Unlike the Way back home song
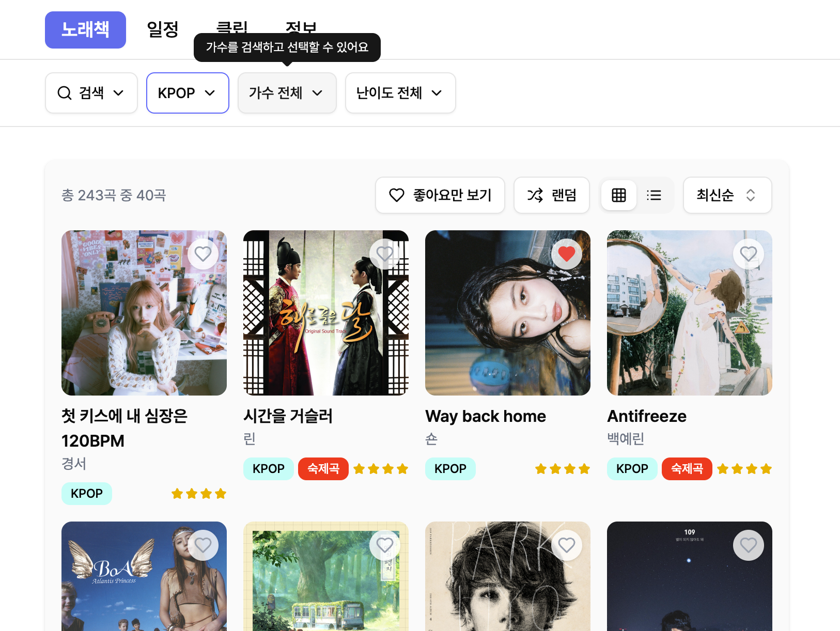The width and height of the screenshot is (840, 631). [567, 254]
